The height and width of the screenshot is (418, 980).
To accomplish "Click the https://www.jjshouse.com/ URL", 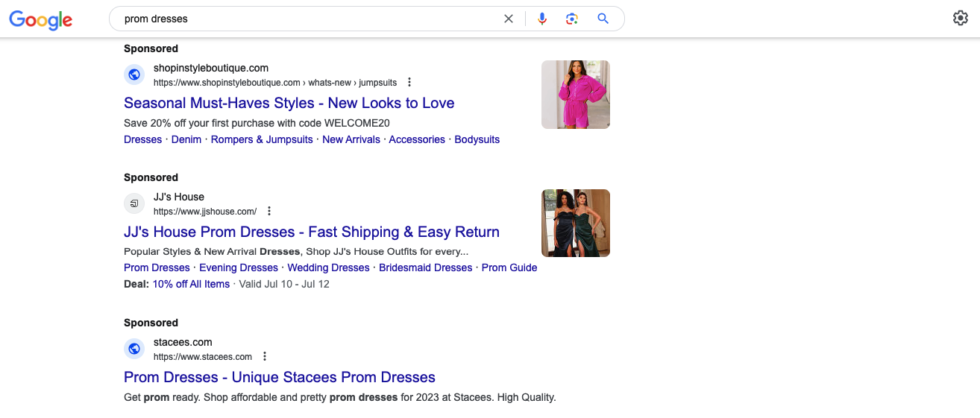I will point(205,211).
